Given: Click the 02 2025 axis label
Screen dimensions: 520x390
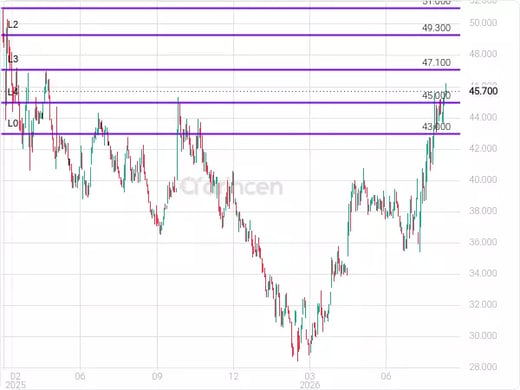Looking at the screenshot, I should 16,380.
